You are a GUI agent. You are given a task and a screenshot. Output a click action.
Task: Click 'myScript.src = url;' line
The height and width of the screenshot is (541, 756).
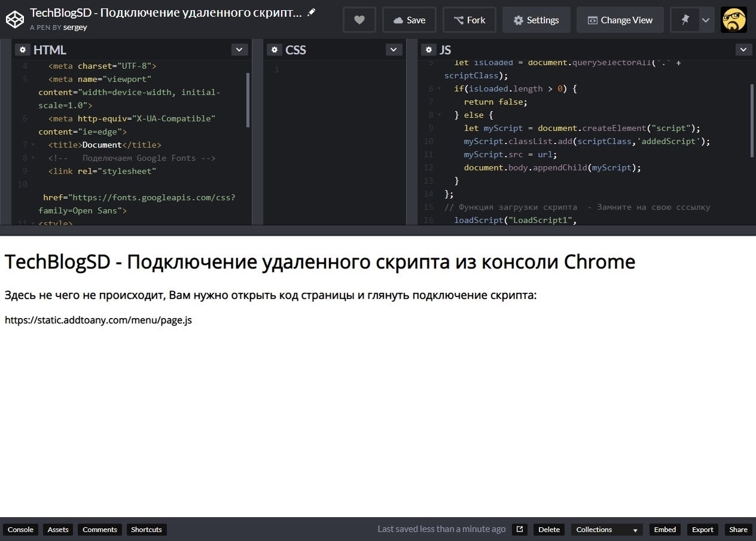[x=510, y=154]
